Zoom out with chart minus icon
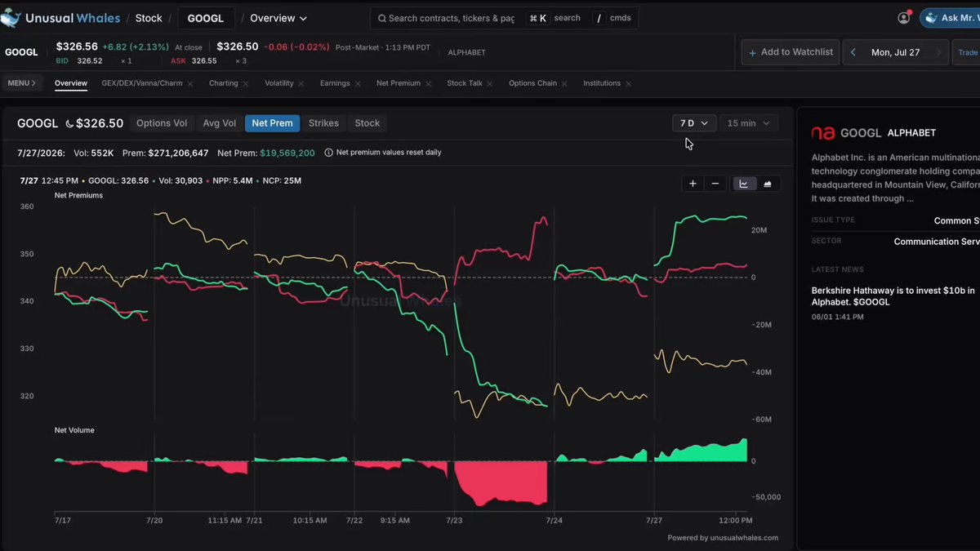Screen dimensions: 980x551 click(x=715, y=184)
